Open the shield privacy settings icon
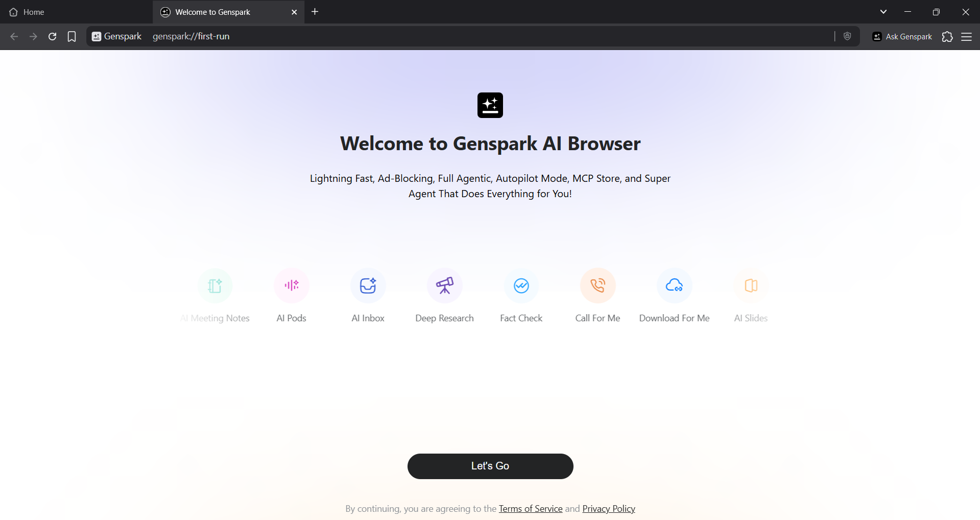Viewport: 980px width, 520px height. [x=847, y=36]
